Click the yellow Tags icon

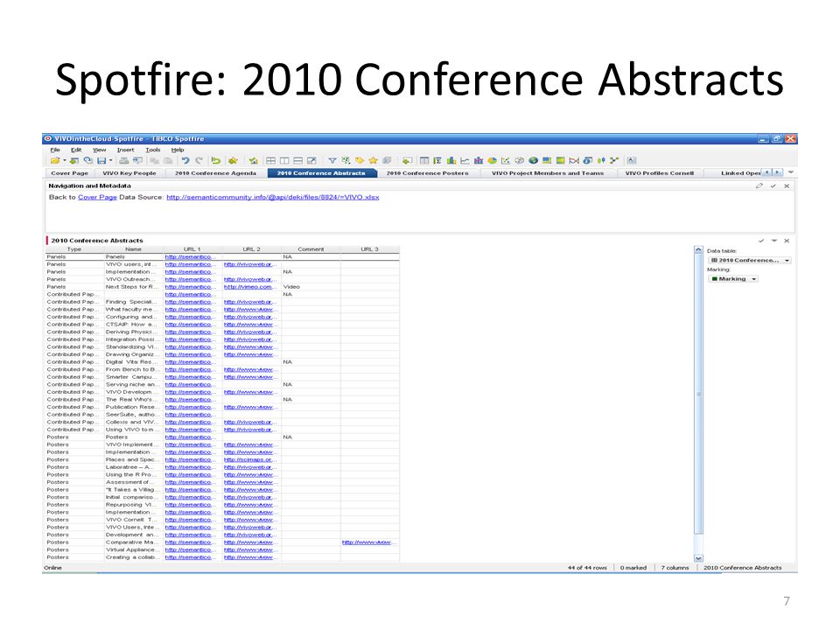[x=360, y=160]
